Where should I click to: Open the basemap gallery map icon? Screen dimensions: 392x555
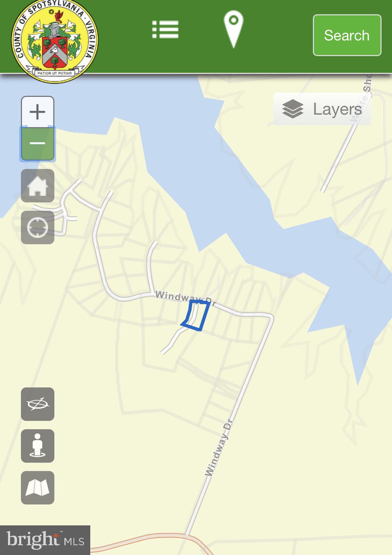[38, 488]
